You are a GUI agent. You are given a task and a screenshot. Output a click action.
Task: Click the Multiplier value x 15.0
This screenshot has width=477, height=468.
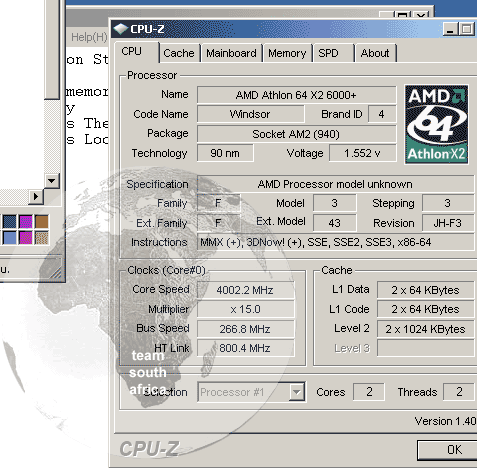point(246,309)
